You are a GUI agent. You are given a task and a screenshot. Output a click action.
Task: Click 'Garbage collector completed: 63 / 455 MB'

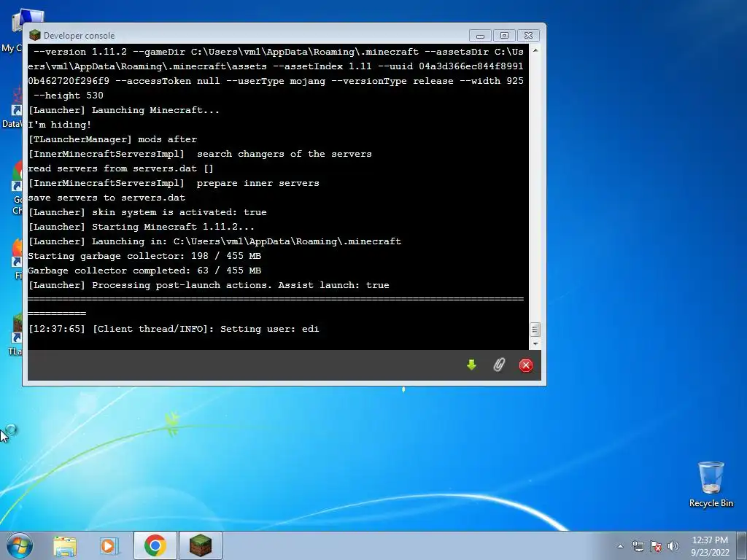144,271
